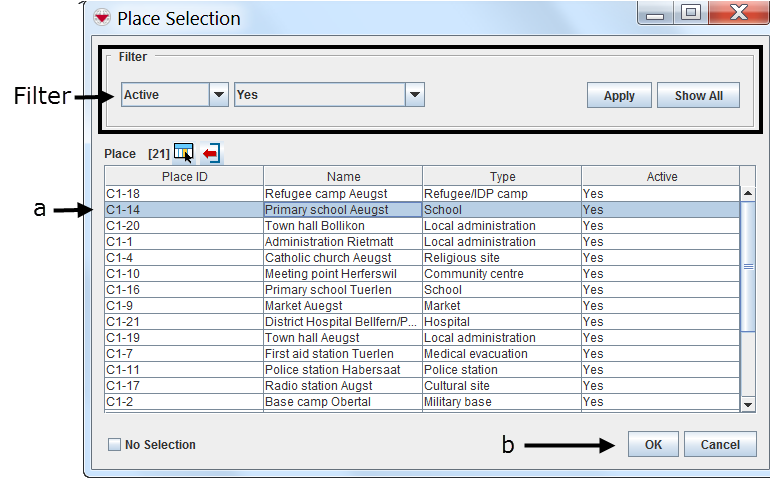
Task: Close the Place Selection dialog
Action: tap(743, 14)
